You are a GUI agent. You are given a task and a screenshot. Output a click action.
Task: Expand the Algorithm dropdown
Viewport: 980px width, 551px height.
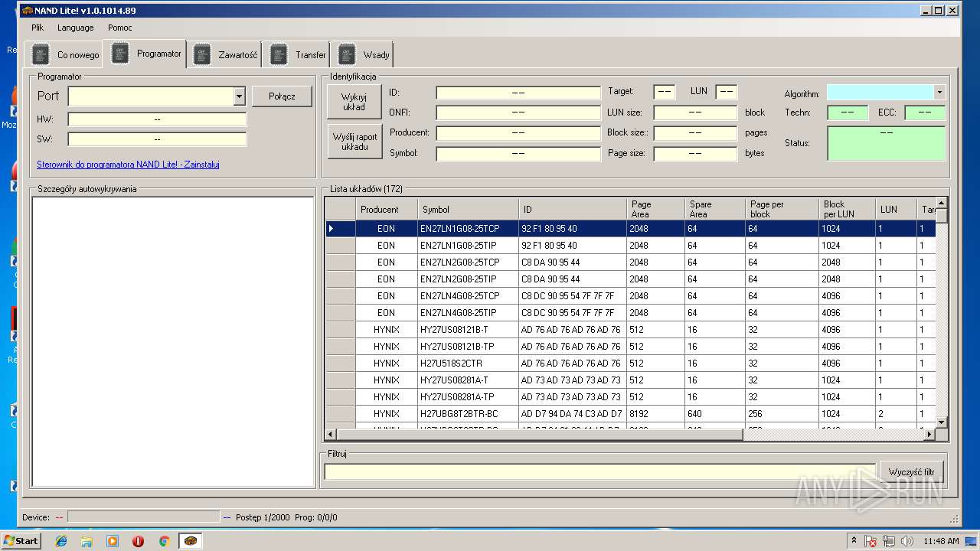tap(939, 93)
